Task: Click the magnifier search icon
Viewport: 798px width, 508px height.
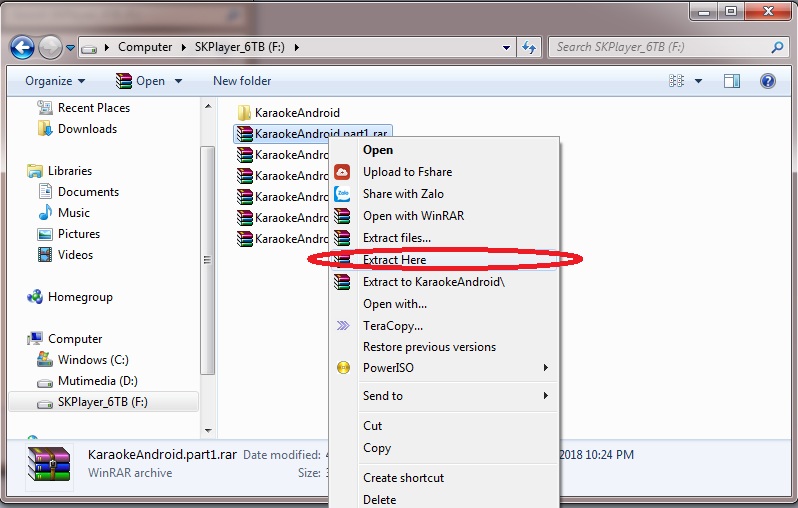Action: (777, 47)
